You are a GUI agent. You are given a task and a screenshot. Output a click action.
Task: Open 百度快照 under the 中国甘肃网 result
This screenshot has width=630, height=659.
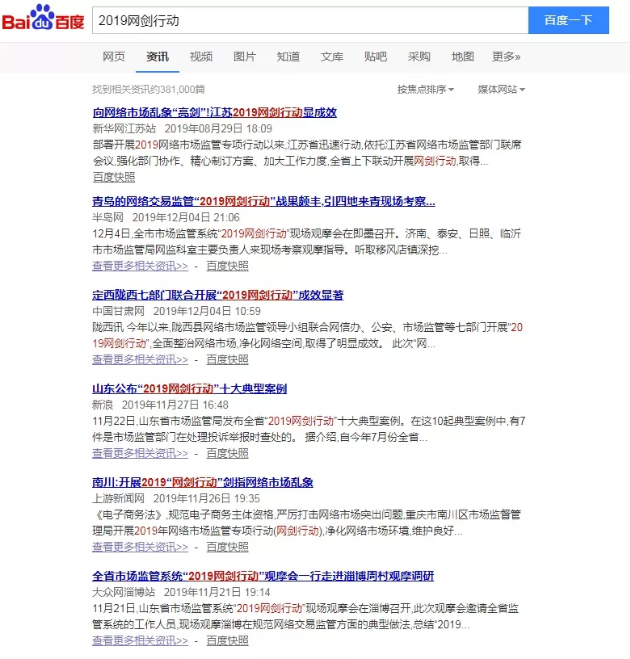point(227,360)
